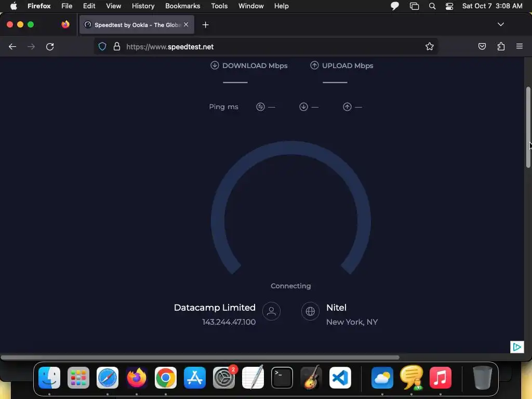Bookmark this page with the star icon

[x=430, y=46]
